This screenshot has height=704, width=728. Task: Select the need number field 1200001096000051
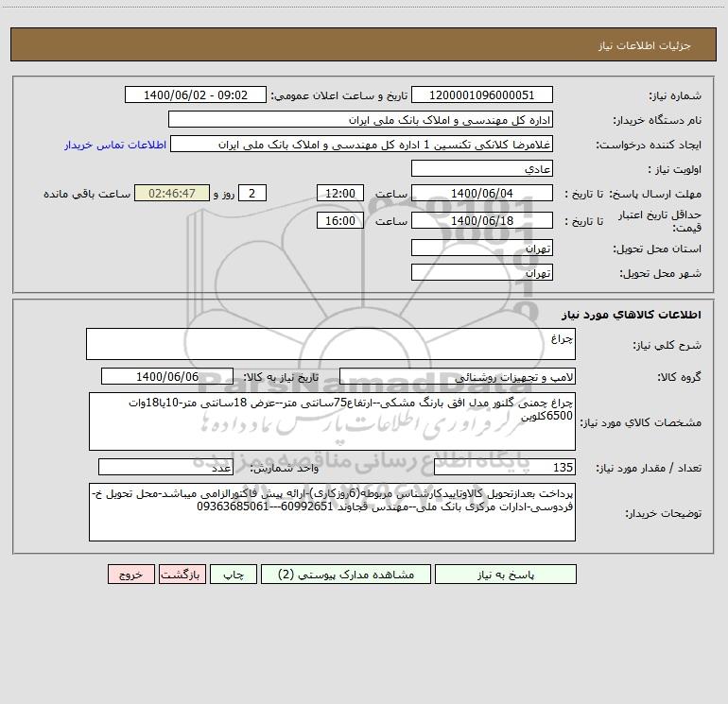coord(482,95)
